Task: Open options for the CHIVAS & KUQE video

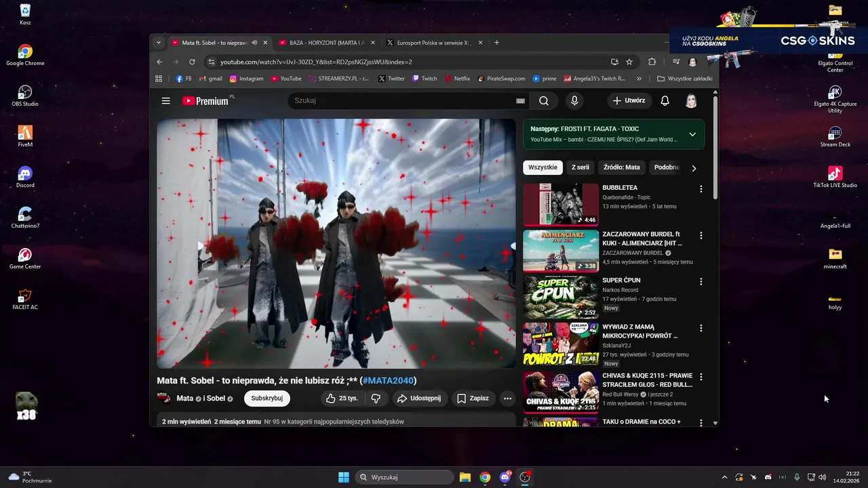Action: [x=701, y=377]
